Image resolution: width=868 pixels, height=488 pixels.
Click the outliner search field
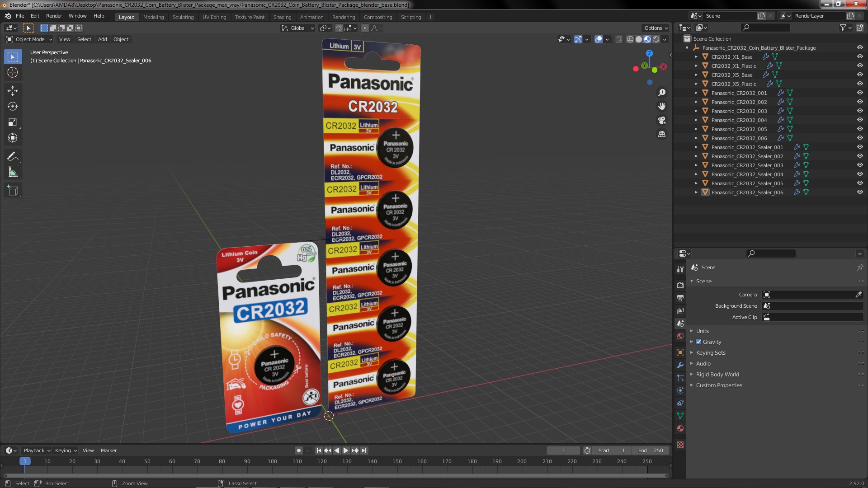click(x=766, y=28)
